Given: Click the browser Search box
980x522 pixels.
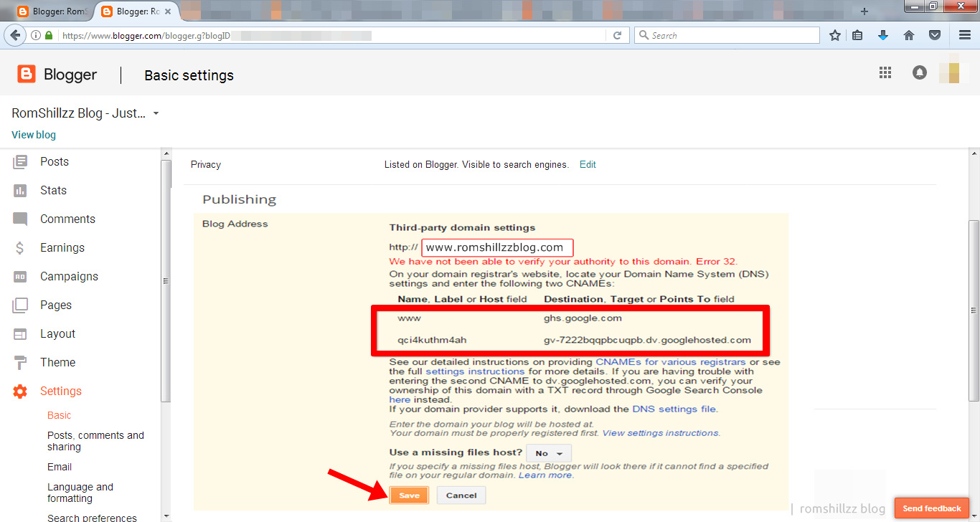Looking at the screenshot, I should [x=727, y=35].
